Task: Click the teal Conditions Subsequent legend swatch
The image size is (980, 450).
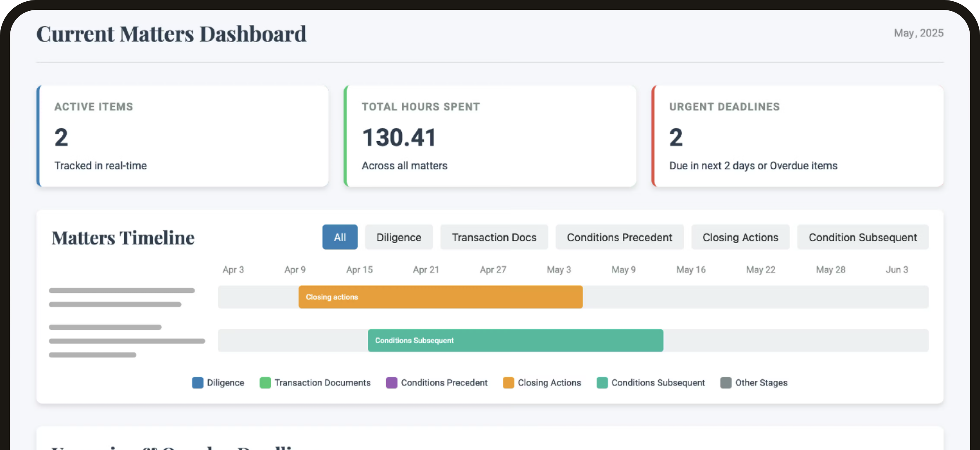Action: point(602,383)
